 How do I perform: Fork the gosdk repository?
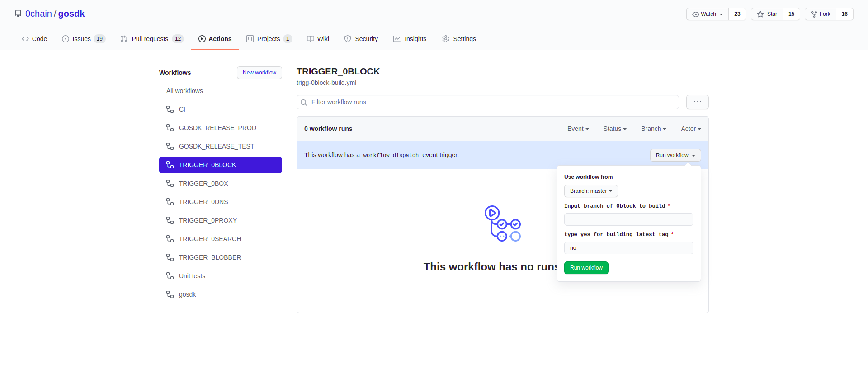tap(821, 14)
